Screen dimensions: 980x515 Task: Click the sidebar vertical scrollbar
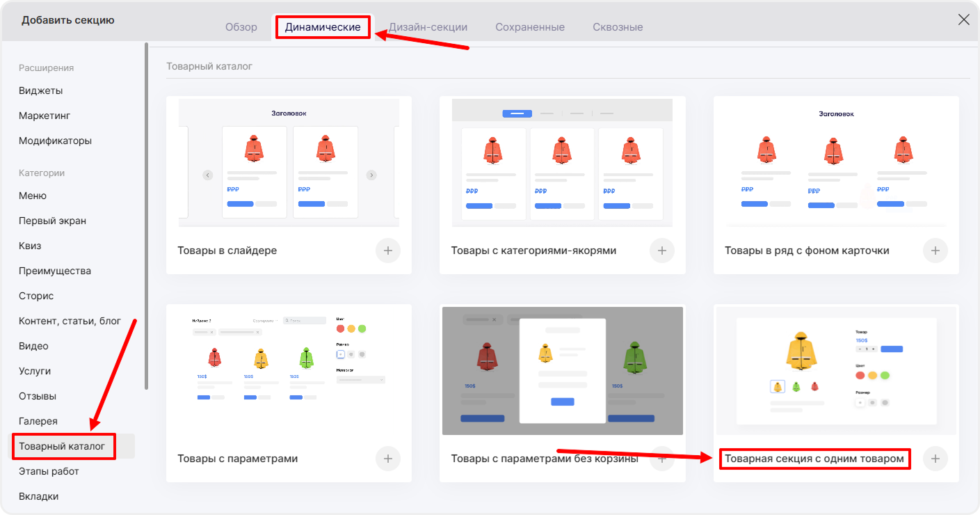pyautogui.click(x=146, y=216)
